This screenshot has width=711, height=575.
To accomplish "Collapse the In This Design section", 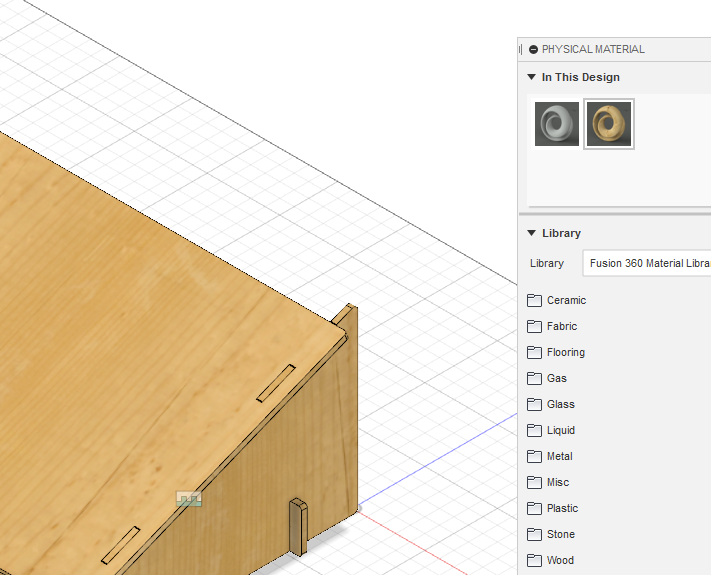I will [x=531, y=77].
